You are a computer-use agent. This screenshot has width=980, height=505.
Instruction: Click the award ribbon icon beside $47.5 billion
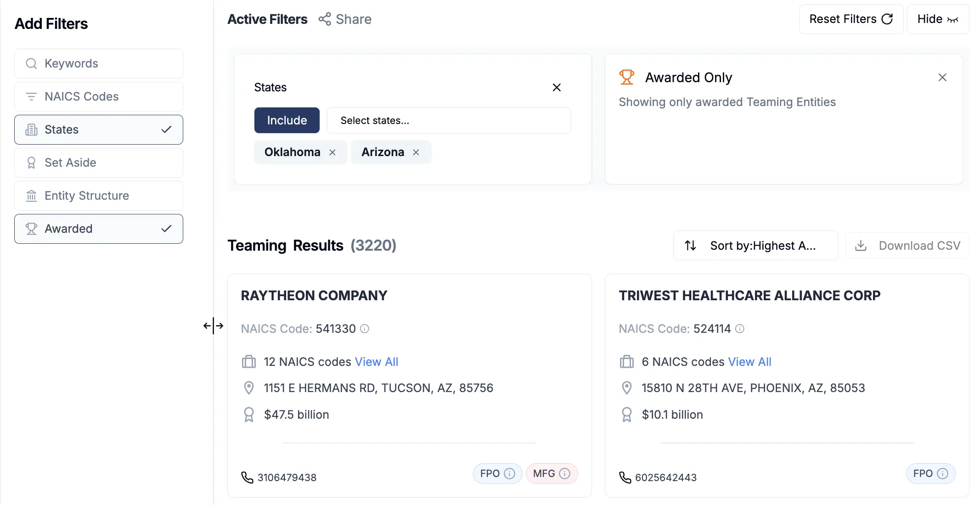pyautogui.click(x=249, y=415)
